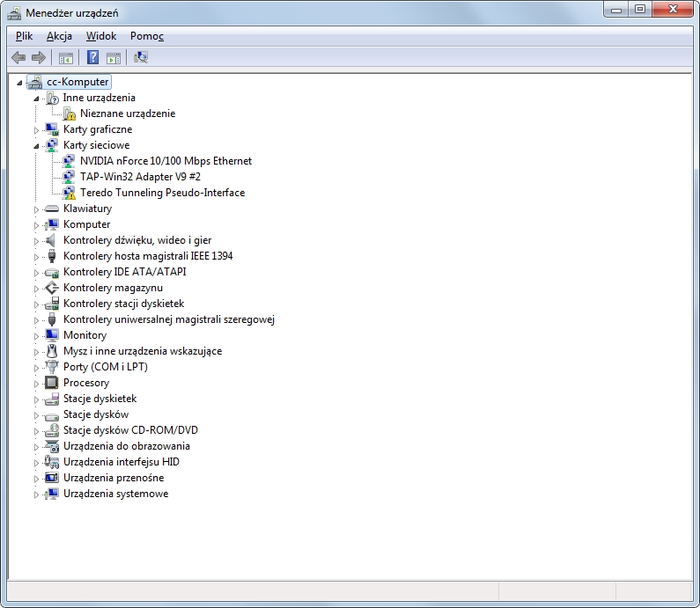Viewport: 700px width, 608px height.
Task: Click the Stacje dyskietek floppy icon
Action: [52, 399]
